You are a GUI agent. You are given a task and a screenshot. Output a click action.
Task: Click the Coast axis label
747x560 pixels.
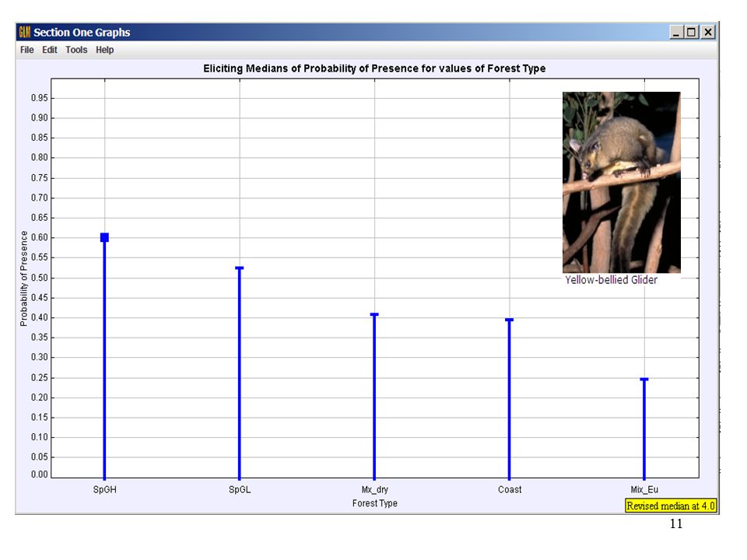pos(510,489)
